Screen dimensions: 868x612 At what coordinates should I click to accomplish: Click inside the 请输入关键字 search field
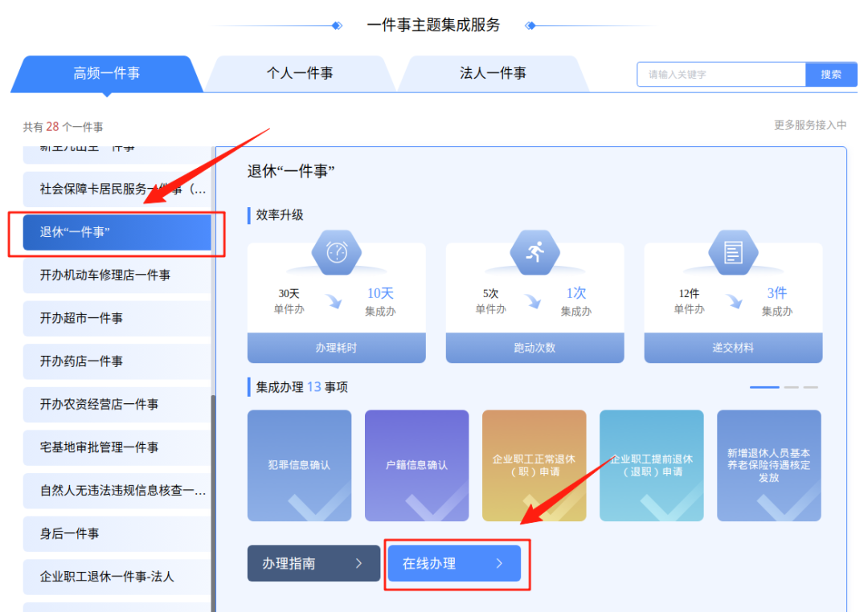(721, 74)
